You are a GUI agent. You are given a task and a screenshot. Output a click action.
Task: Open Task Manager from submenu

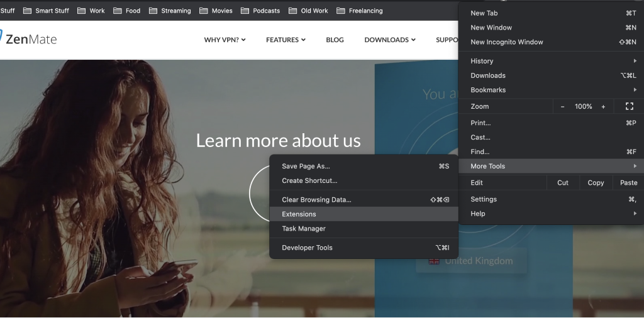(x=364, y=229)
